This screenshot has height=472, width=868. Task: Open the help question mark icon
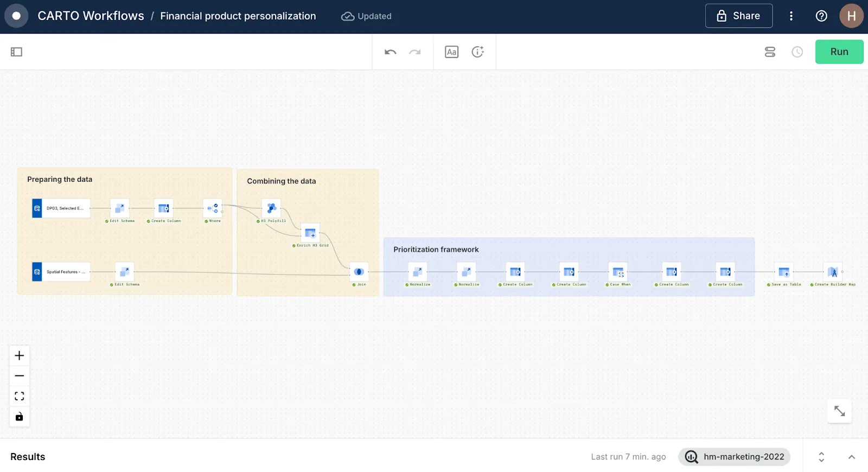821,16
